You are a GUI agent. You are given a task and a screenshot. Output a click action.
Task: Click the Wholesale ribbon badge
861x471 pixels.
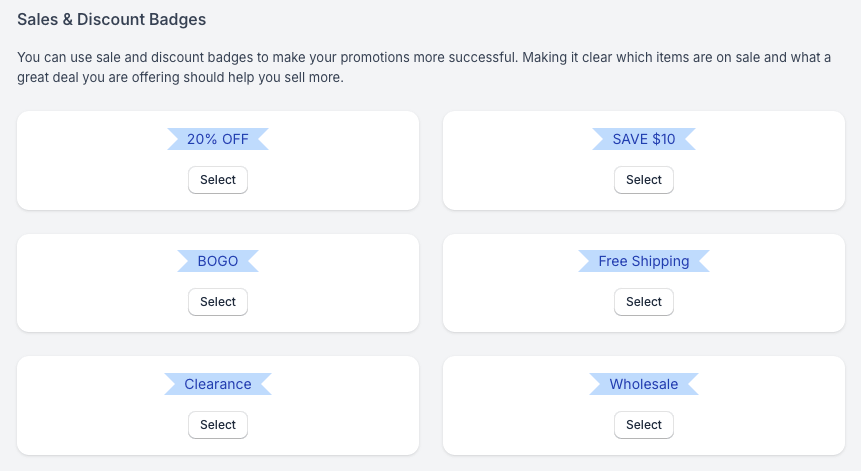[643, 384]
